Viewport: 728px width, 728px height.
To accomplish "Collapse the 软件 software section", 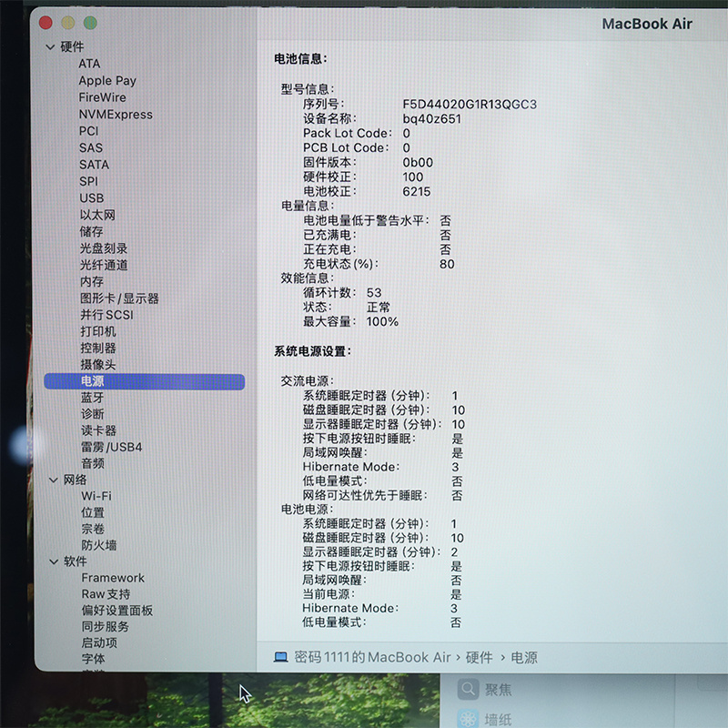I will [53, 561].
